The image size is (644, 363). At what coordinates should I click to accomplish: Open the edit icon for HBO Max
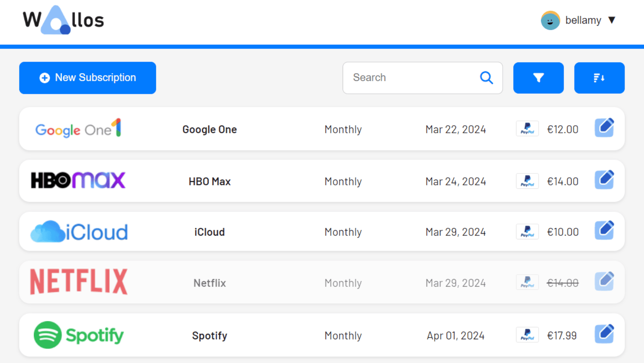pyautogui.click(x=604, y=180)
